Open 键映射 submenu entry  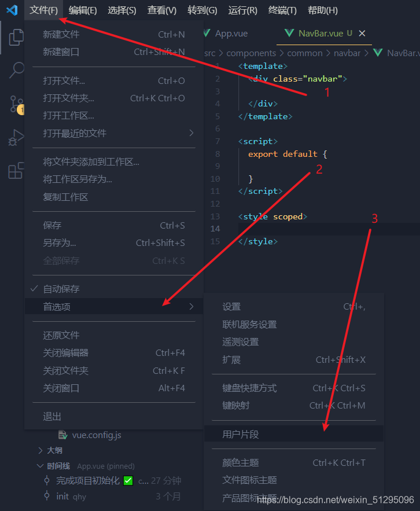[x=294, y=406]
